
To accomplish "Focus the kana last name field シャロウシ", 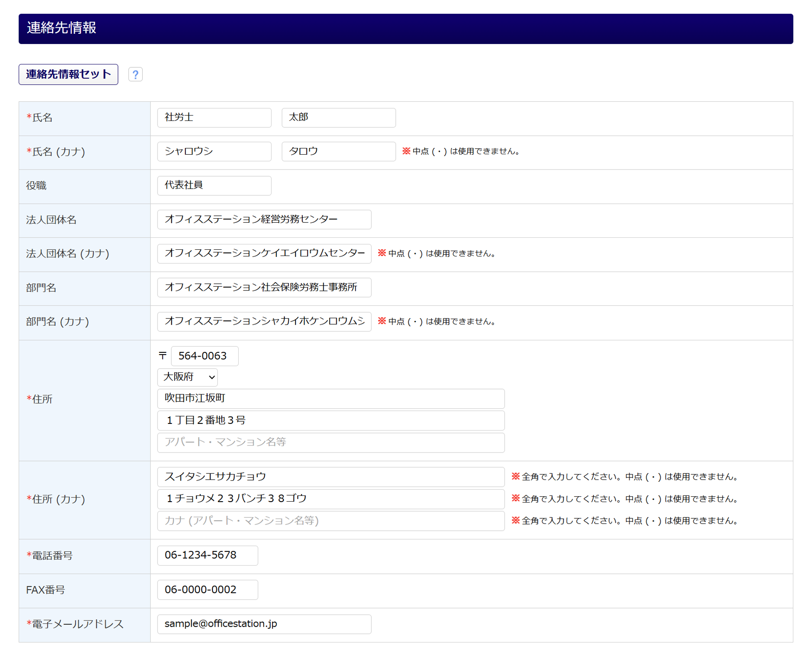I will click(x=214, y=151).
